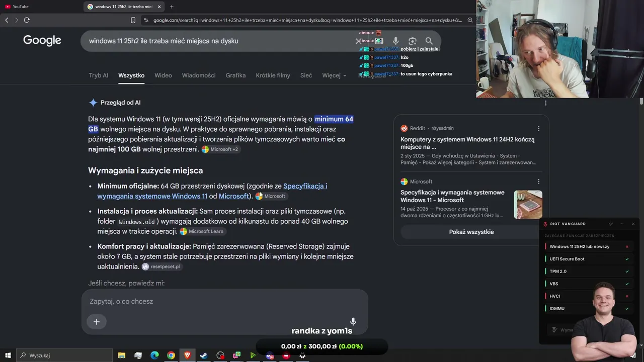Click the browser forward arrow
This screenshot has height=362, width=644.
pyautogui.click(x=17, y=20)
